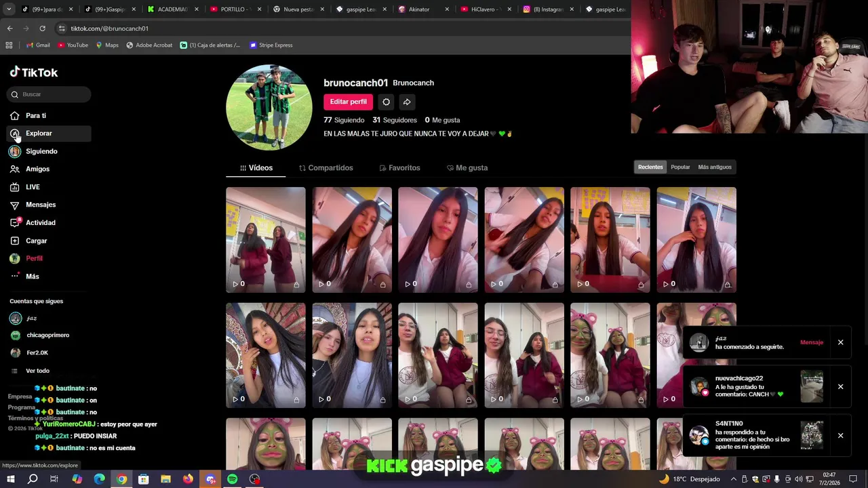Dismiss the 'ha comenzado a seguirte' notification

840,342
